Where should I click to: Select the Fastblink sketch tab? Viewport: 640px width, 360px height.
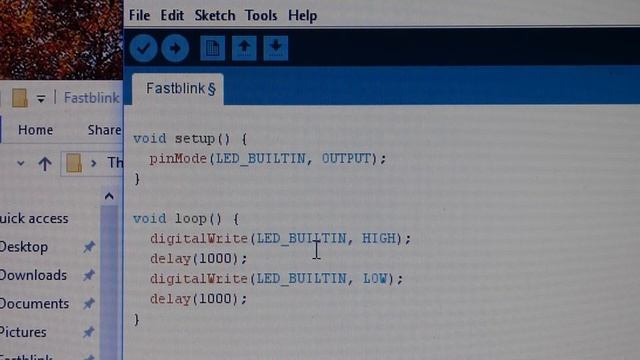(178, 89)
